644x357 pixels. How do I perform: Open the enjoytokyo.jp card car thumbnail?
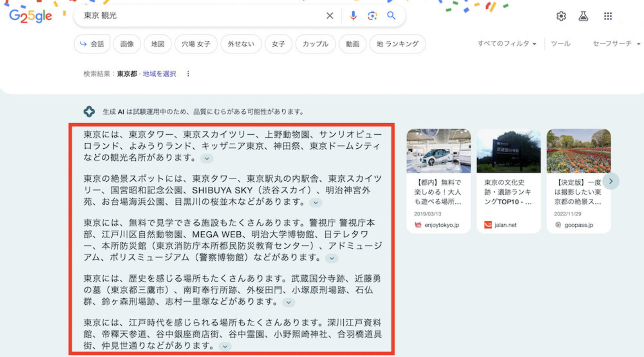point(439,151)
